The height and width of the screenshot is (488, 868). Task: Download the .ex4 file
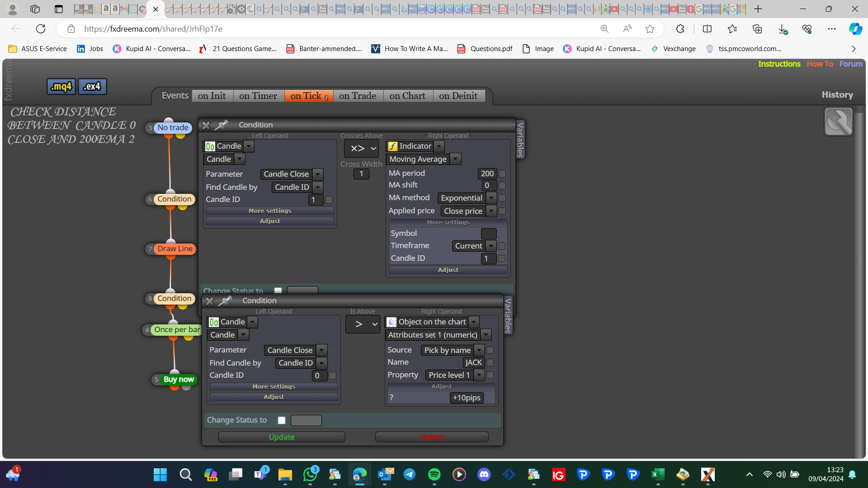pos(92,86)
